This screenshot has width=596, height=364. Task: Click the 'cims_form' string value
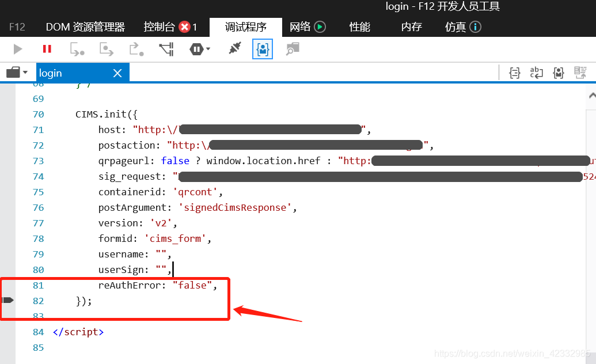[x=175, y=238]
